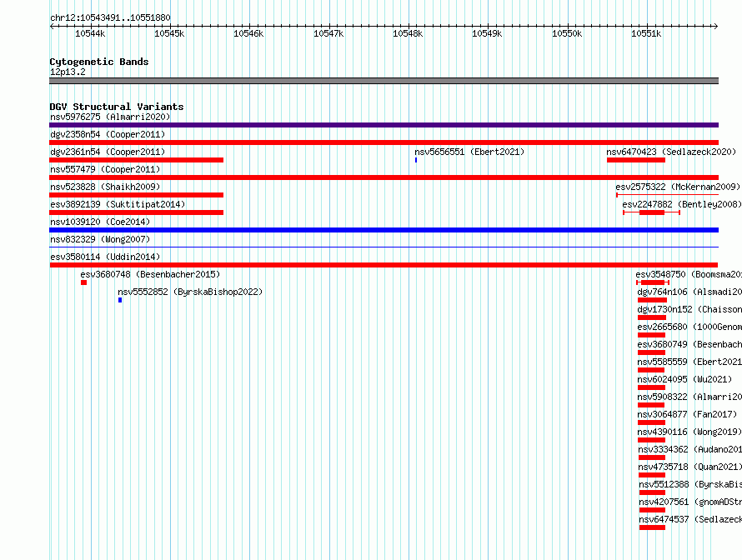Select esv2247882 (Bentley2008) label

pos(682,204)
